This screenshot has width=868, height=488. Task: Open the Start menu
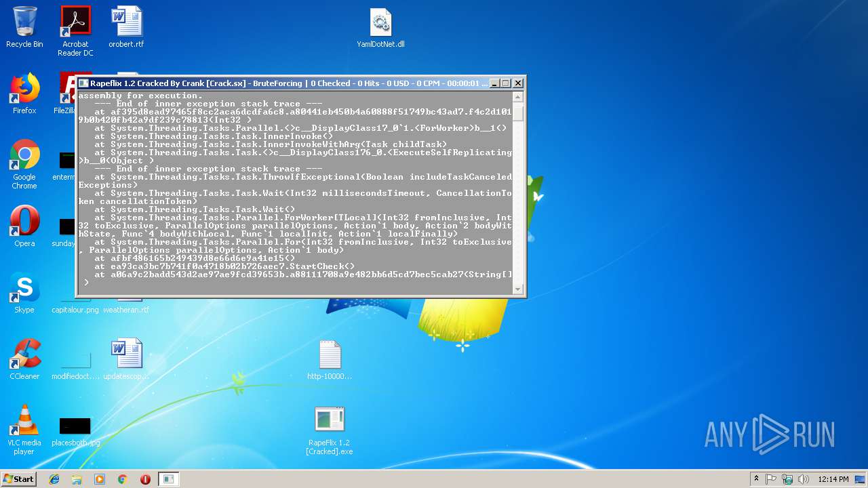[19, 479]
